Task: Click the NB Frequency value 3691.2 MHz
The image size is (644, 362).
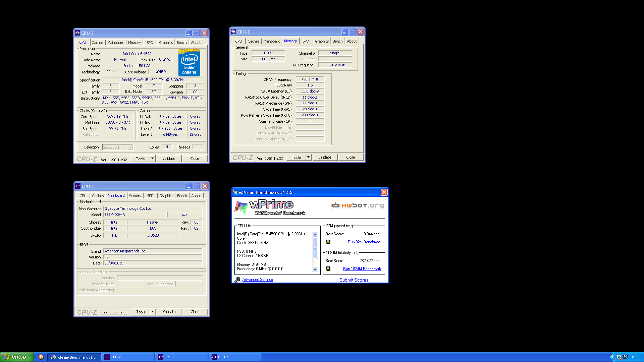Action: pyautogui.click(x=335, y=65)
